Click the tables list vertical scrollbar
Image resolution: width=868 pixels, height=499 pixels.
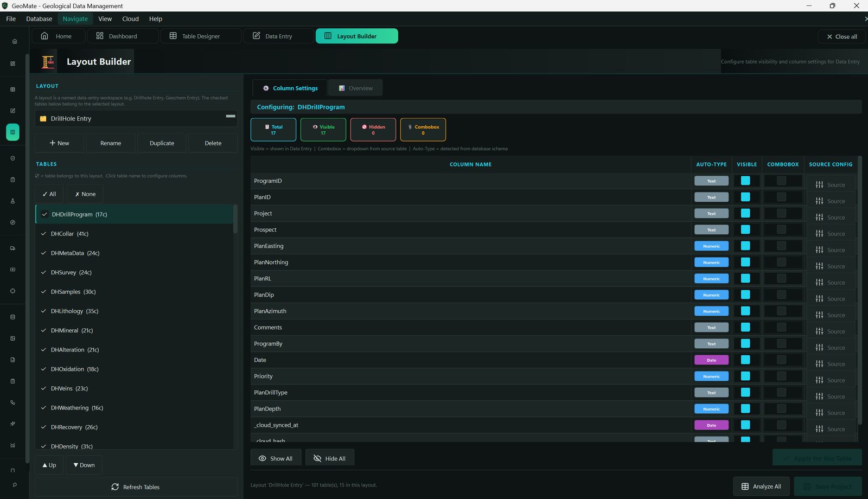(235, 219)
